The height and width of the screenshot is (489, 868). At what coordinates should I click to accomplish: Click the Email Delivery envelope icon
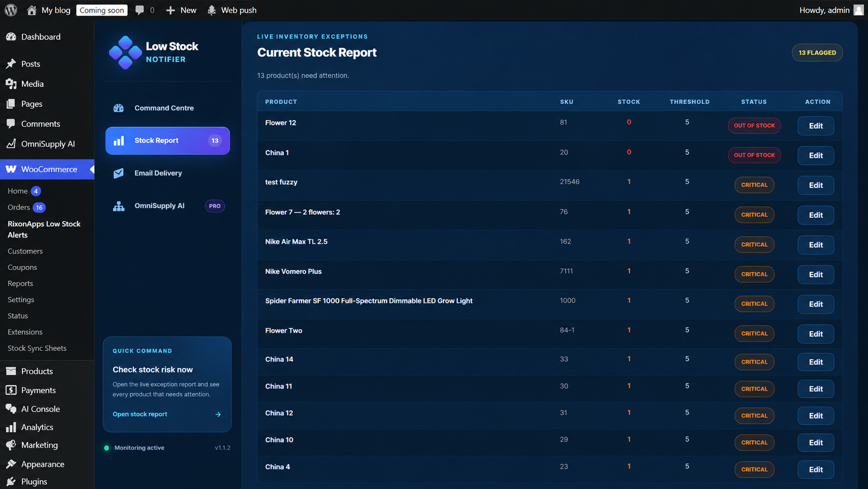coord(119,173)
